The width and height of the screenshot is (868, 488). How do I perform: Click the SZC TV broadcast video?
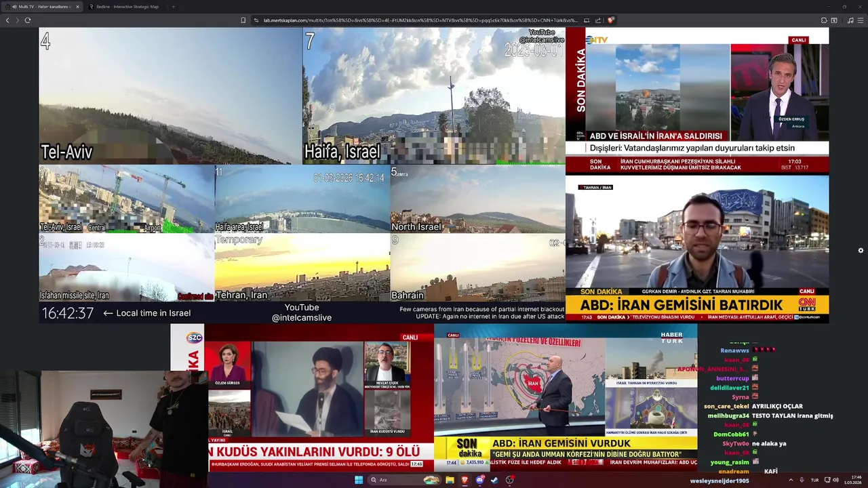click(302, 398)
